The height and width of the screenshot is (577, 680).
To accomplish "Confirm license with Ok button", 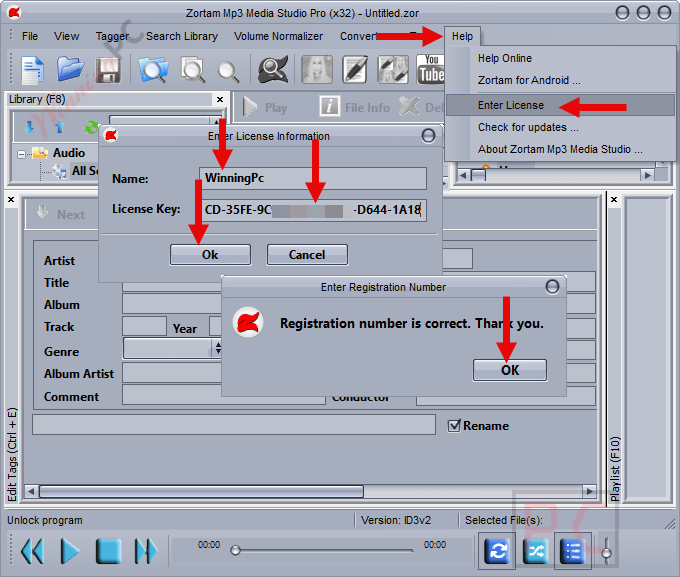I will pyautogui.click(x=210, y=255).
